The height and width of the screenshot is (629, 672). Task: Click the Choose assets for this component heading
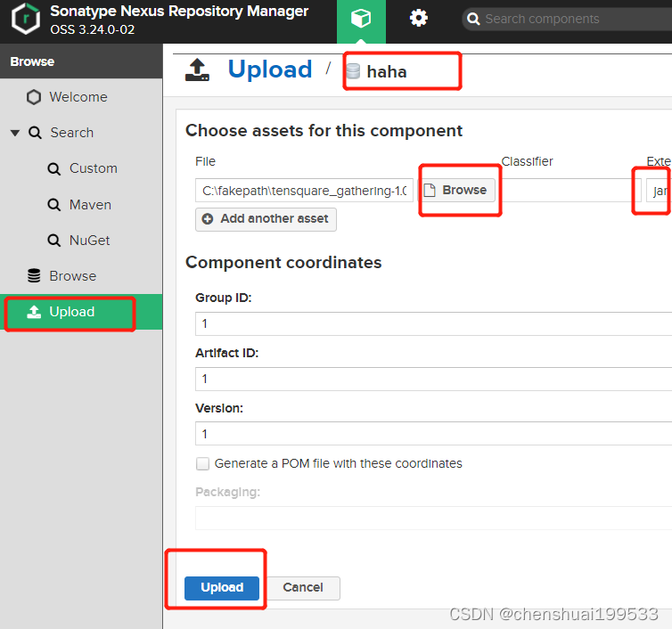click(x=324, y=131)
